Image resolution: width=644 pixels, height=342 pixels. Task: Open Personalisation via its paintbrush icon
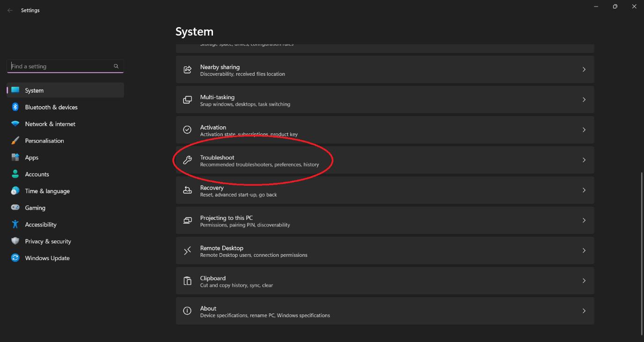pos(15,140)
